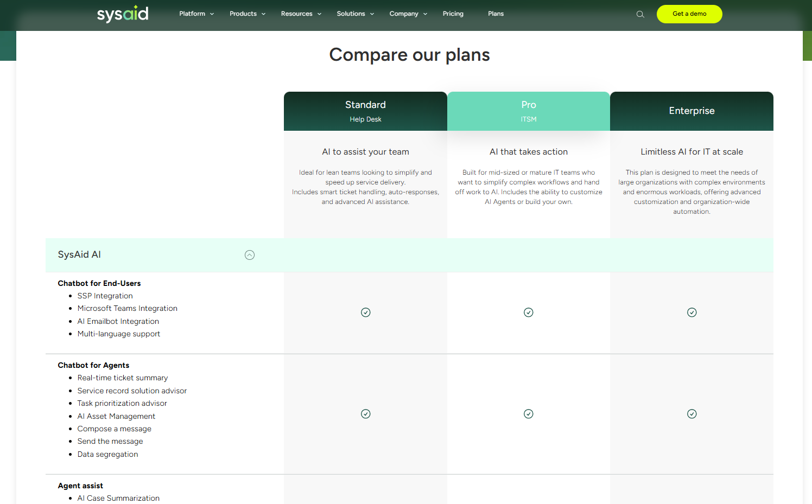The height and width of the screenshot is (504, 812).
Task: Click Microsoft Teams Integration list item
Action: [128, 308]
